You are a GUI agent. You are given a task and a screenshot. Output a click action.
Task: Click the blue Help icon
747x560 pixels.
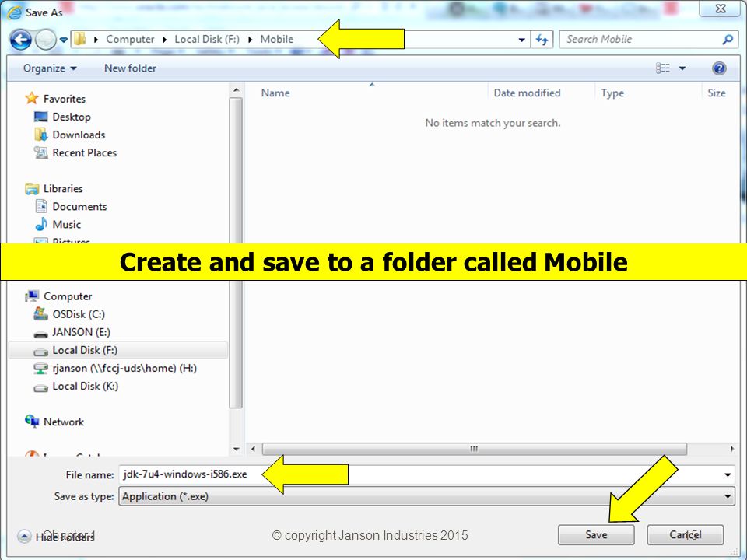point(719,68)
